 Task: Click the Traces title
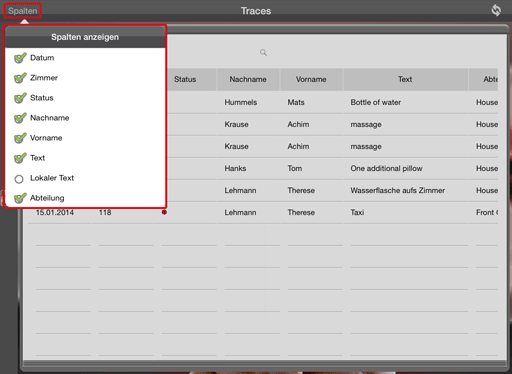(256, 11)
